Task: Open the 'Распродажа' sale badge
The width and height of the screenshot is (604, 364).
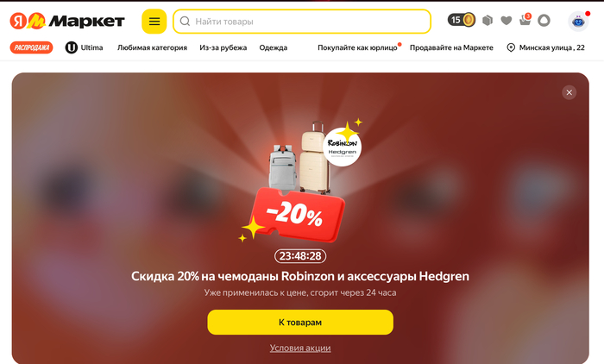Action: pyautogui.click(x=32, y=47)
